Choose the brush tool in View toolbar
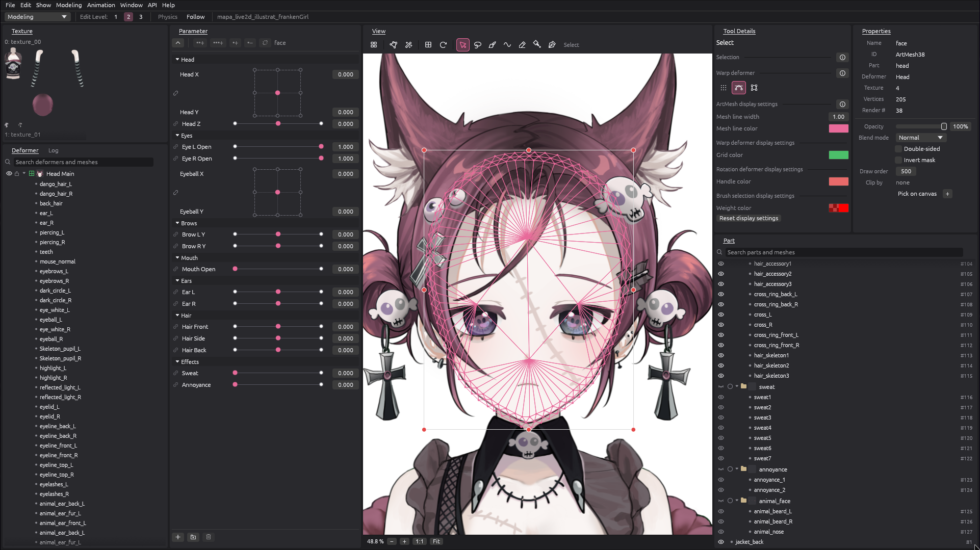Image resolution: width=980 pixels, height=550 pixels. (493, 45)
